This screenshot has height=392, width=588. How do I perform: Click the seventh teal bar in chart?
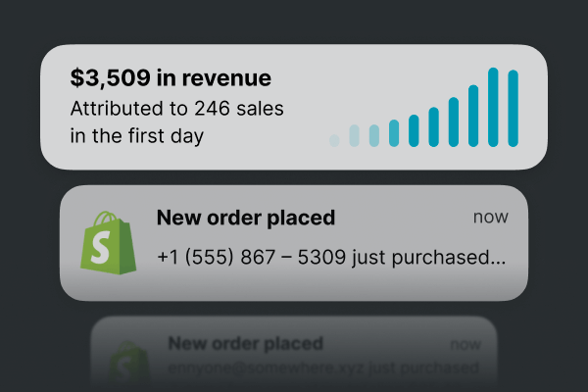pos(454,122)
